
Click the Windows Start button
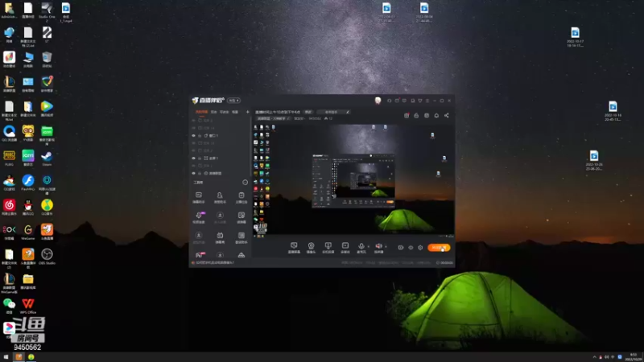click(x=6, y=357)
